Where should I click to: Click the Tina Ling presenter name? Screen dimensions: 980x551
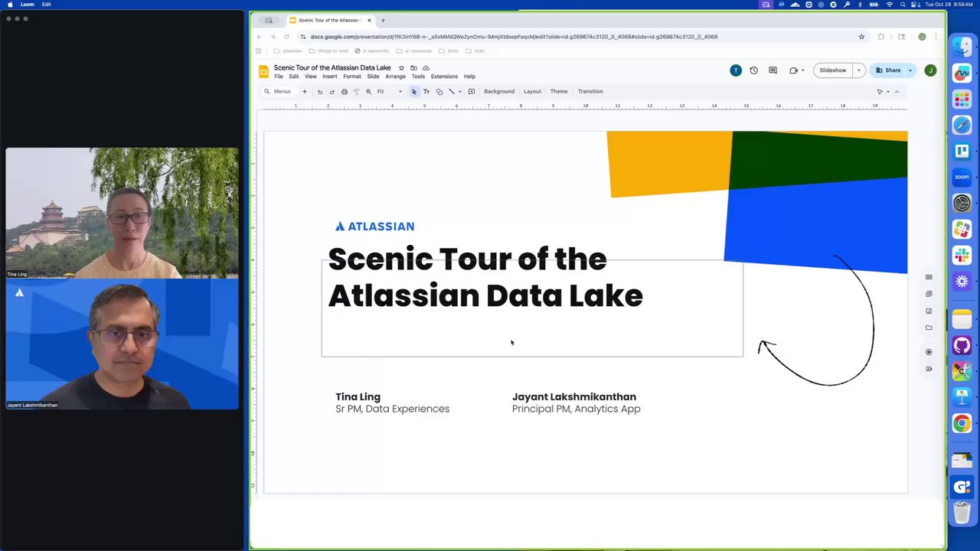(358, 396)
